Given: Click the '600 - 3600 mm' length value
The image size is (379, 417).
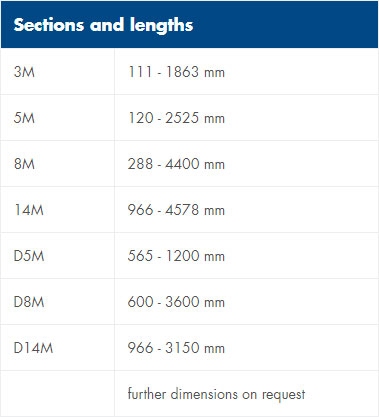Looking at the screenshot, I should coord(176,302).
